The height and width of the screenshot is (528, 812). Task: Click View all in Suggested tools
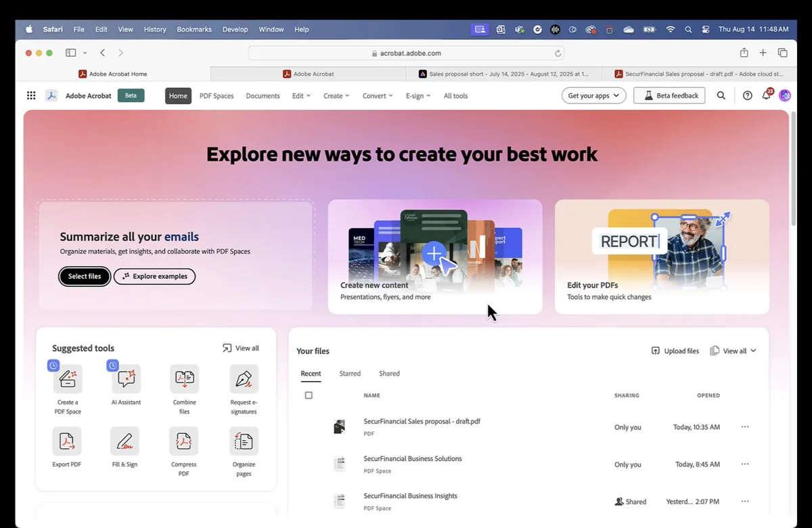tap(240, 348)
